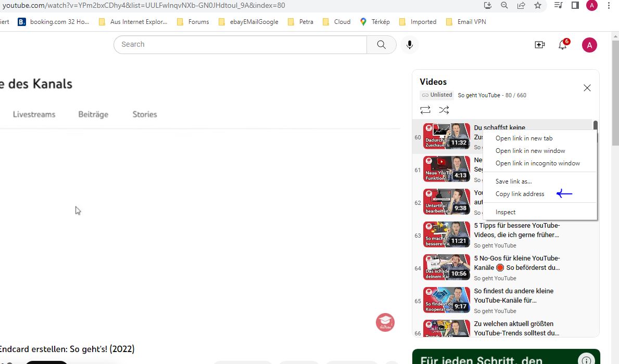The image size is (619, 364).
Task: Click video title 'Endcard erstellen: So geht's! (2022)'
Action: (67, 349)
